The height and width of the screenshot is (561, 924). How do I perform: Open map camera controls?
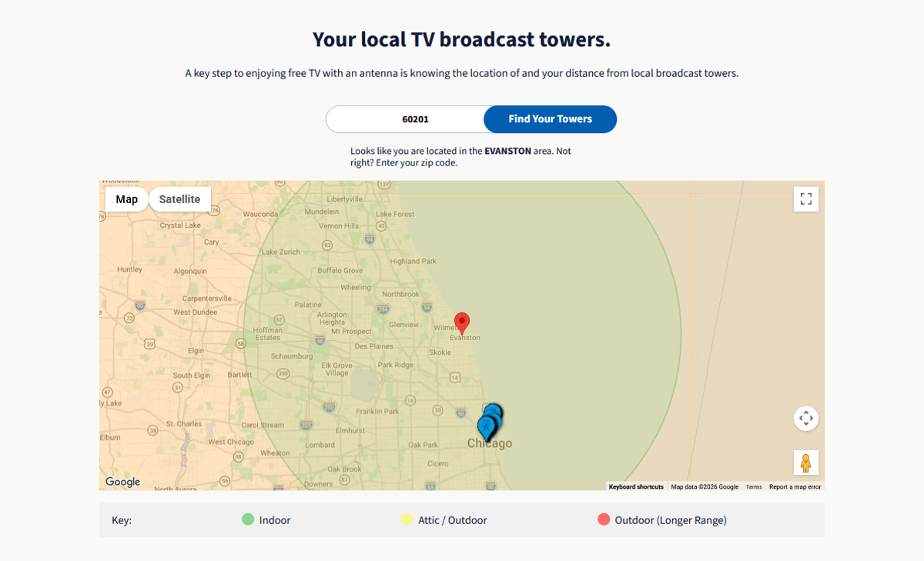[806, 419]
